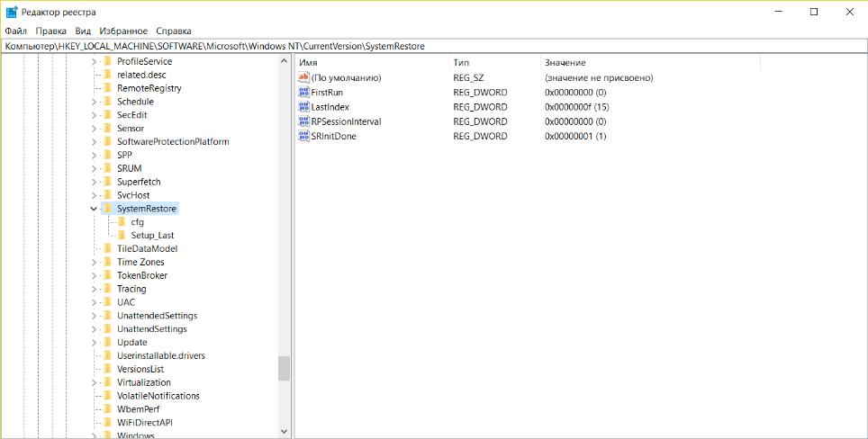
Task: Collapse the SystemRestore key
Action: [95, 209]
